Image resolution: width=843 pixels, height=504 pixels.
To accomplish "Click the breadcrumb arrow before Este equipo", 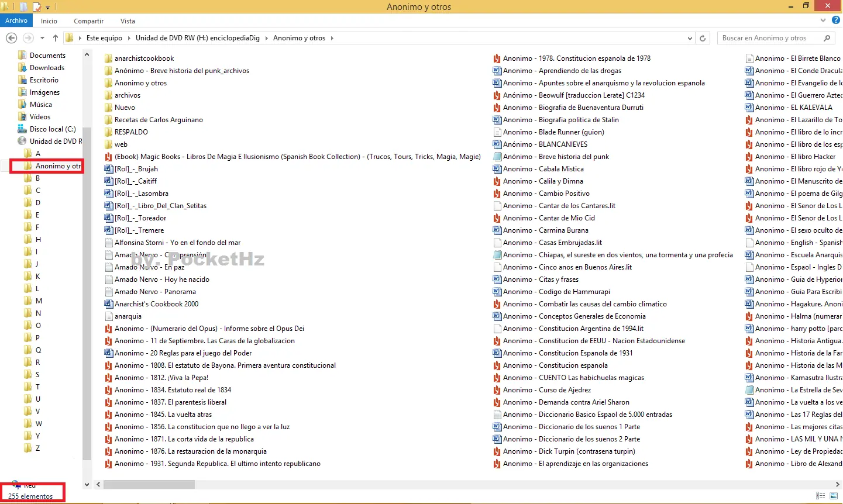I will [x=80, y=38].
